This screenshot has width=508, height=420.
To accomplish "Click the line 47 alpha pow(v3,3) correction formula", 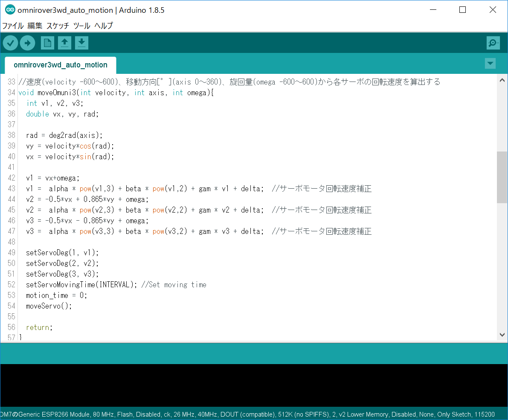I will tap(145, 232).
